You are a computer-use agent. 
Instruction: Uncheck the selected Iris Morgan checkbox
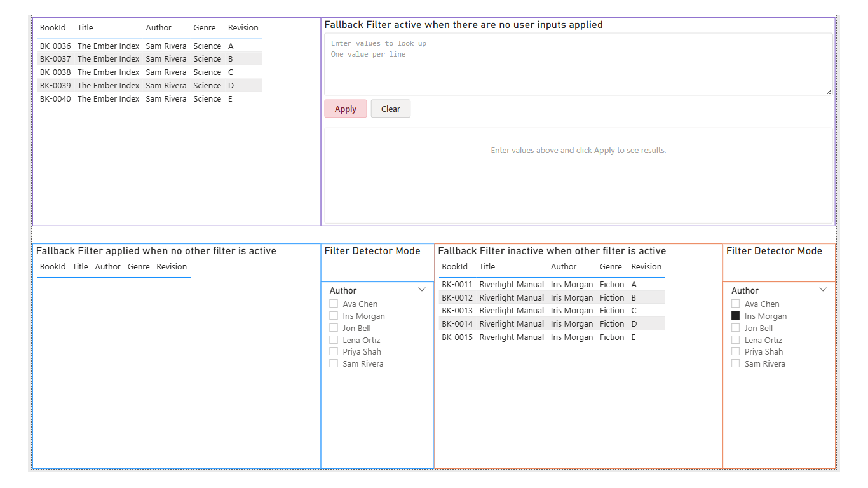(736, 316)
